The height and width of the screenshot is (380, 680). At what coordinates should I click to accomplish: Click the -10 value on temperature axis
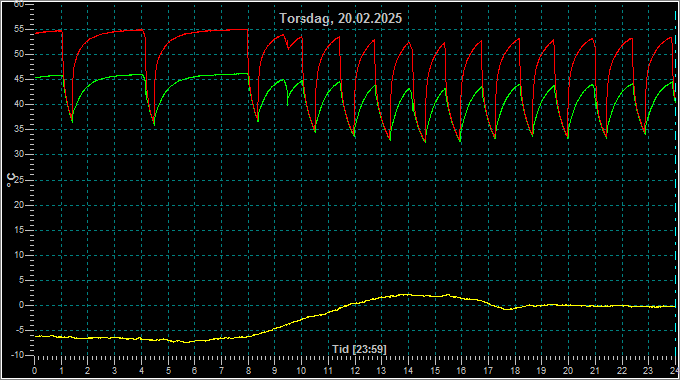[17, 355]
